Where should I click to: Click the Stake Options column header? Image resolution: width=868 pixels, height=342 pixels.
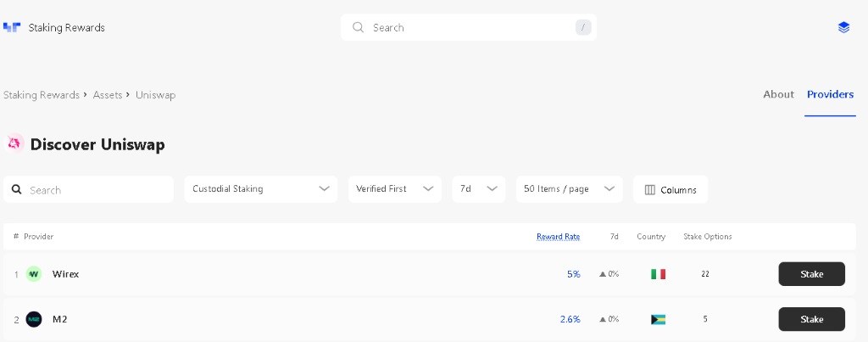[x=708, y=237]
